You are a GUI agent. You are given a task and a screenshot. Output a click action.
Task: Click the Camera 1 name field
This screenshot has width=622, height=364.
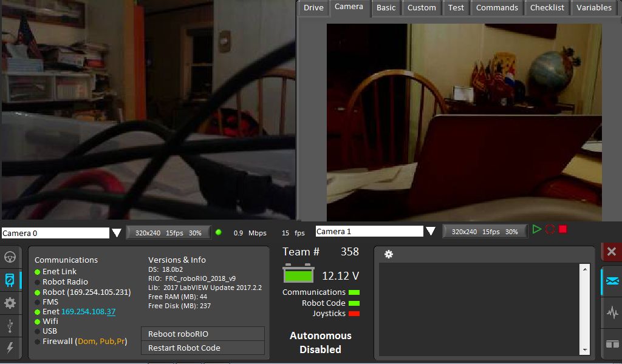(369, 231)
